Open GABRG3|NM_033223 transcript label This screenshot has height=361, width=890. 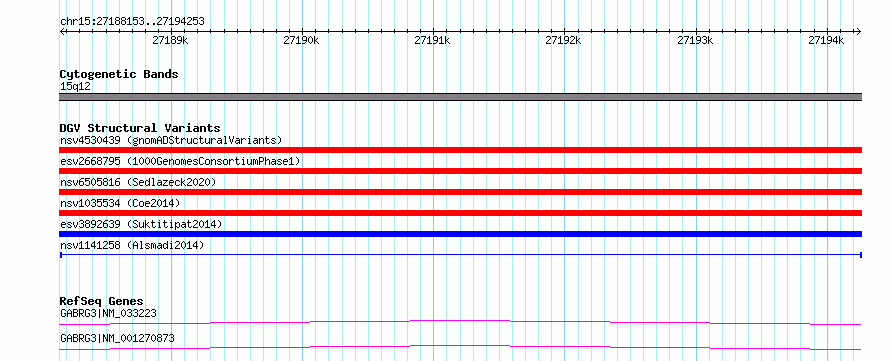tap(108, 313)
